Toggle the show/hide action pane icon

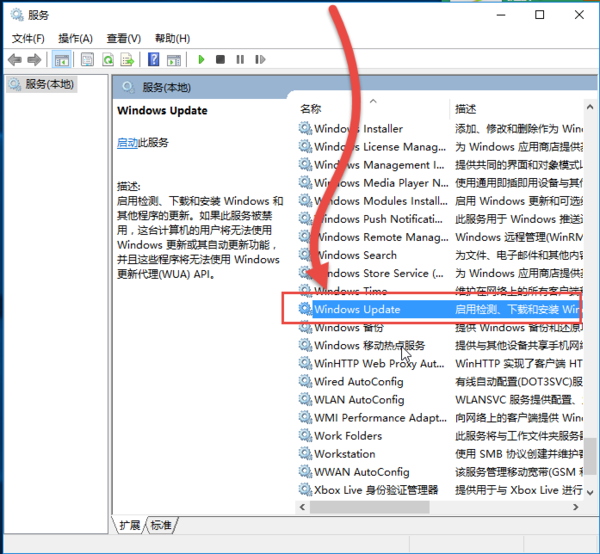[x=174, y=60]
